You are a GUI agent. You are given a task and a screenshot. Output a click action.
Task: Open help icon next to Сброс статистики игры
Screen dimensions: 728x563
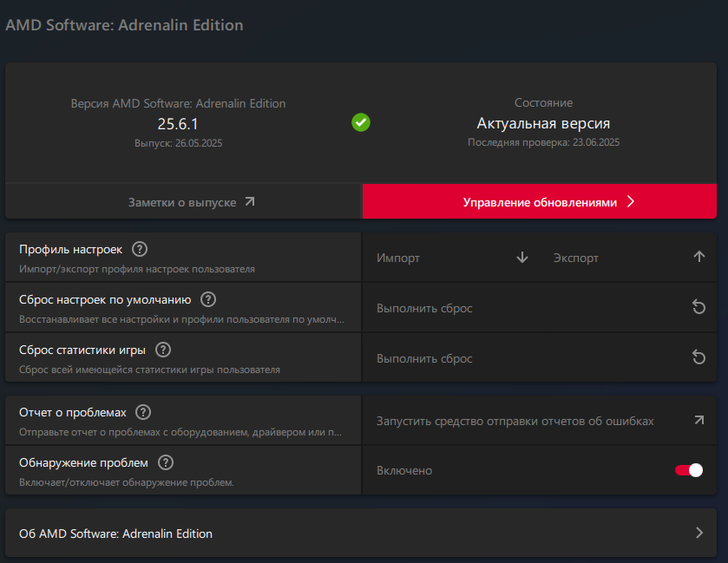pos(163,350)
